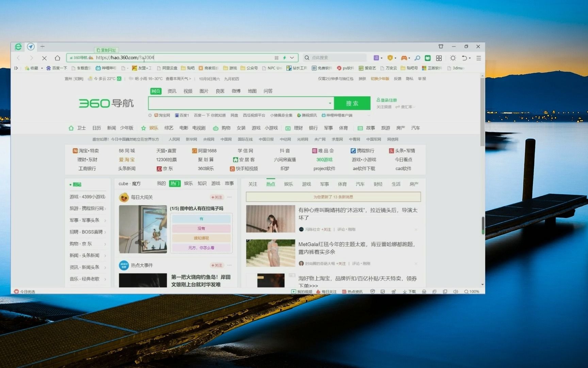This screenshot has height=368, width=588.
Task: Open the 娱乐 category with star icon
Action: (150, 128)
